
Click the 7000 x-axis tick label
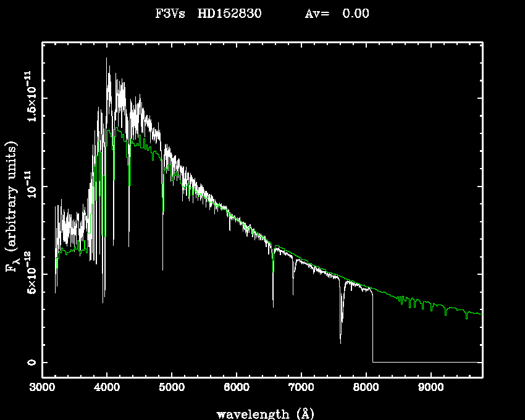click(x=301, y=388)
